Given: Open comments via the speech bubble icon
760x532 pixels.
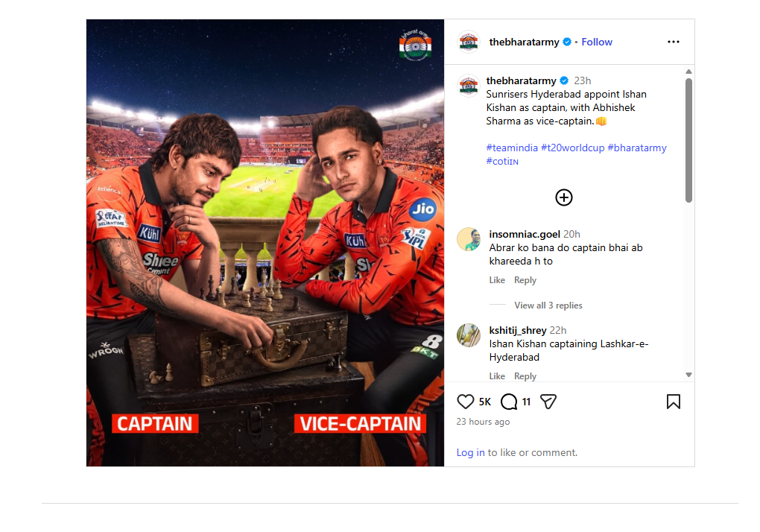Looking at the screenshot, I should click(x=509, y=402).
